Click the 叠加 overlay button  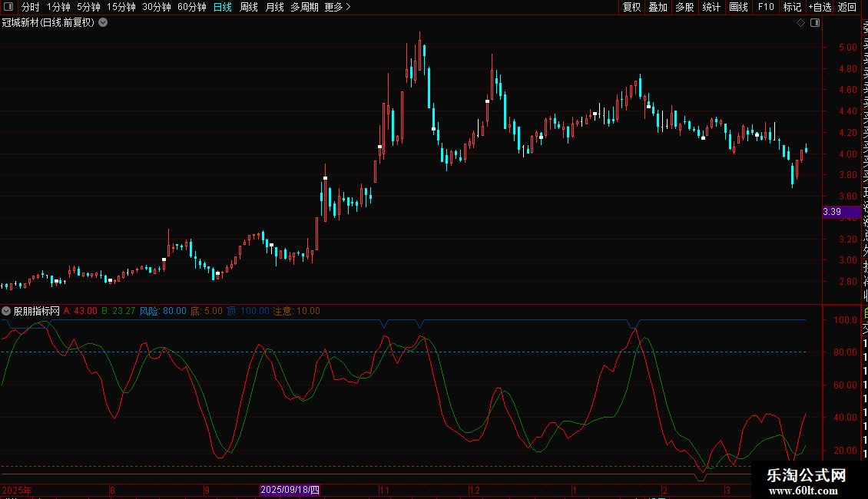point(658,7)
